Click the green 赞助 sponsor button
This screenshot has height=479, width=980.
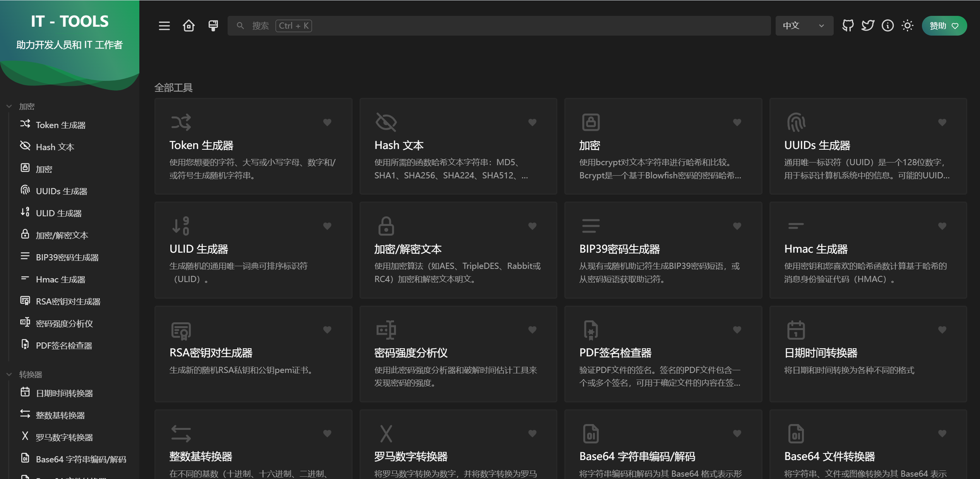click(944, 26)
